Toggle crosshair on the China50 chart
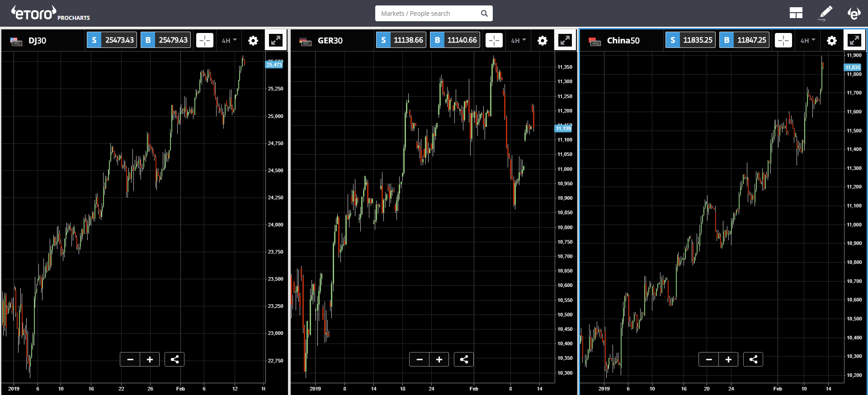868x395 pixels. (x=783, y=40)
